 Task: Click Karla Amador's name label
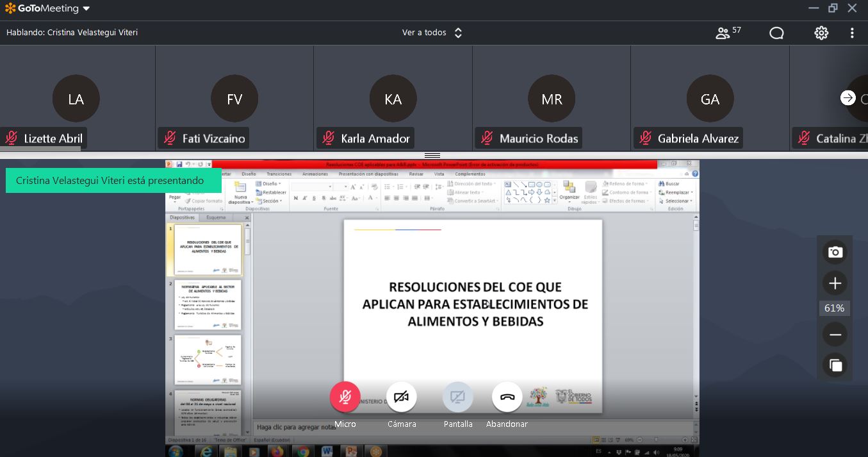pos(375,138)
